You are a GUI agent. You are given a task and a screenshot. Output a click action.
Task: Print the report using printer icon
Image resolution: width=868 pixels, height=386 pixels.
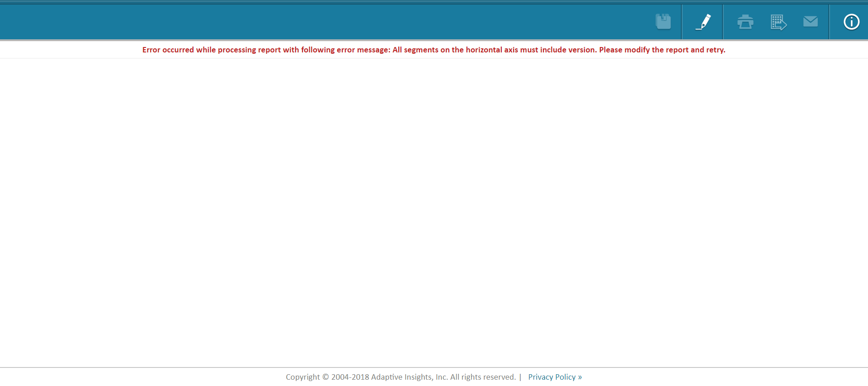745,22
